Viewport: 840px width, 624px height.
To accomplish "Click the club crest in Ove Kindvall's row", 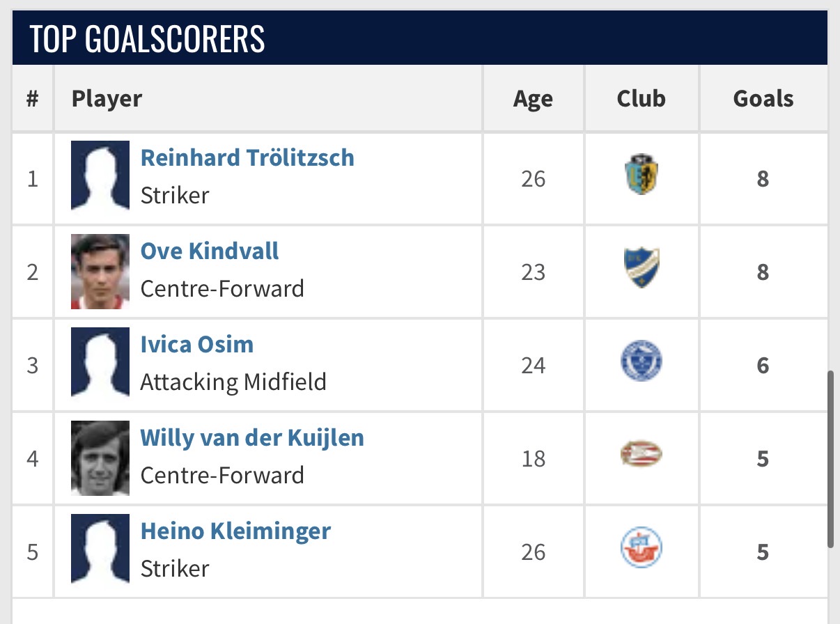I will tap(641, 268).
